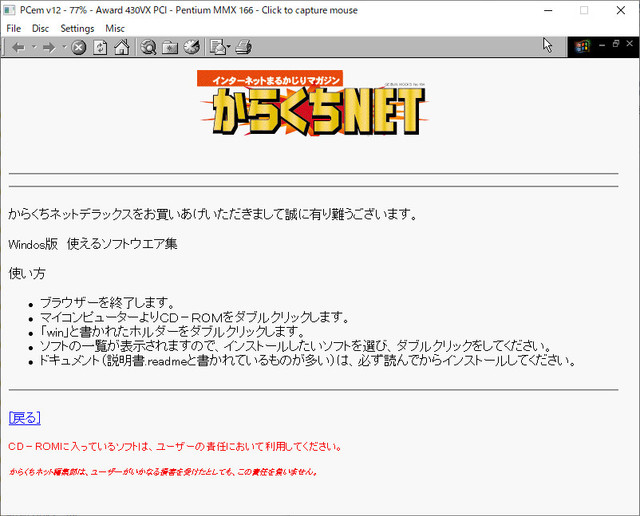Click the 使い方 heading text

point(27,274)
